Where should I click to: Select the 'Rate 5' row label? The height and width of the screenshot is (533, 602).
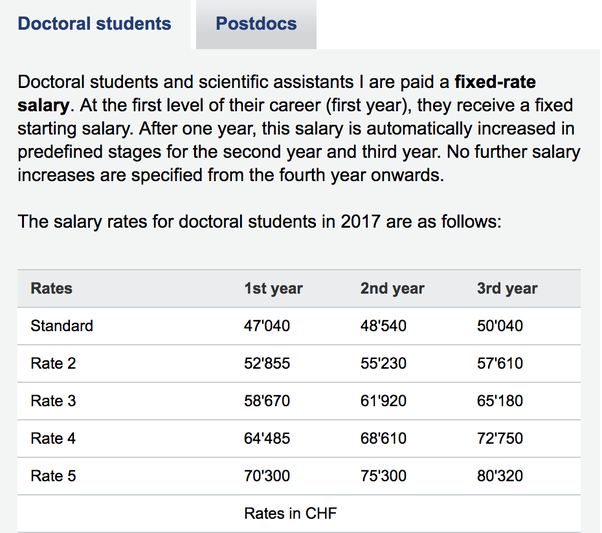pyautogui.click(x=54, y=476)
